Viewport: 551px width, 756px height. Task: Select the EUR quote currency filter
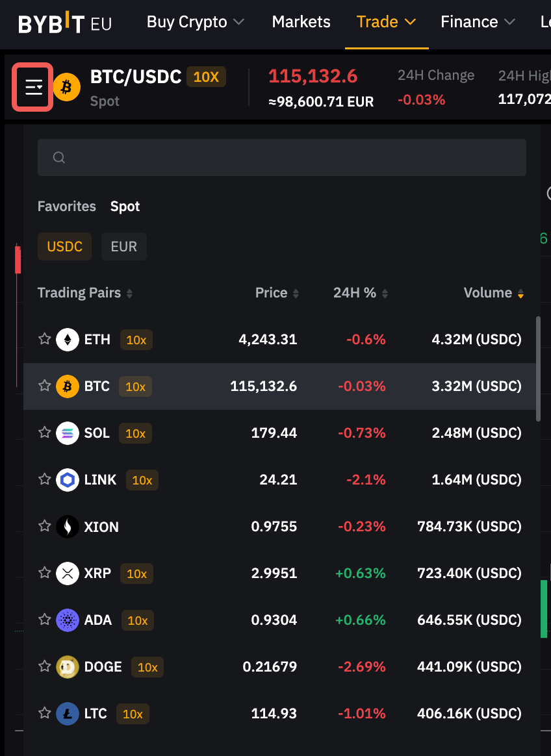(x=124, y=247)
